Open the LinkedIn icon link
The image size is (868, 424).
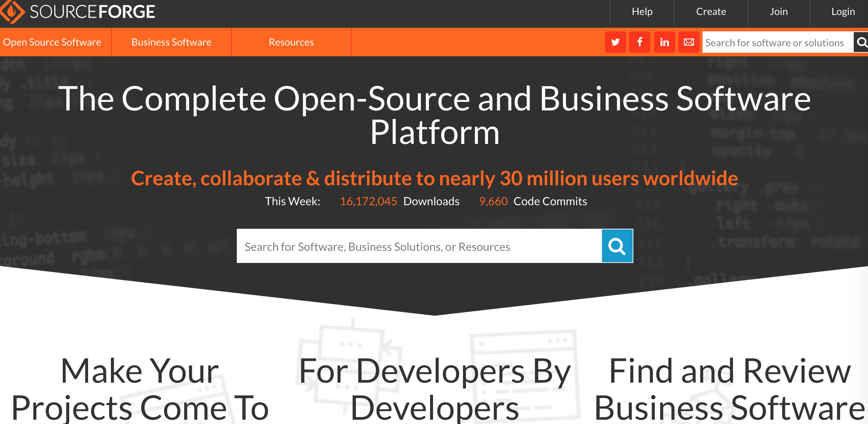pyautogui.click(x=664, y=42)
